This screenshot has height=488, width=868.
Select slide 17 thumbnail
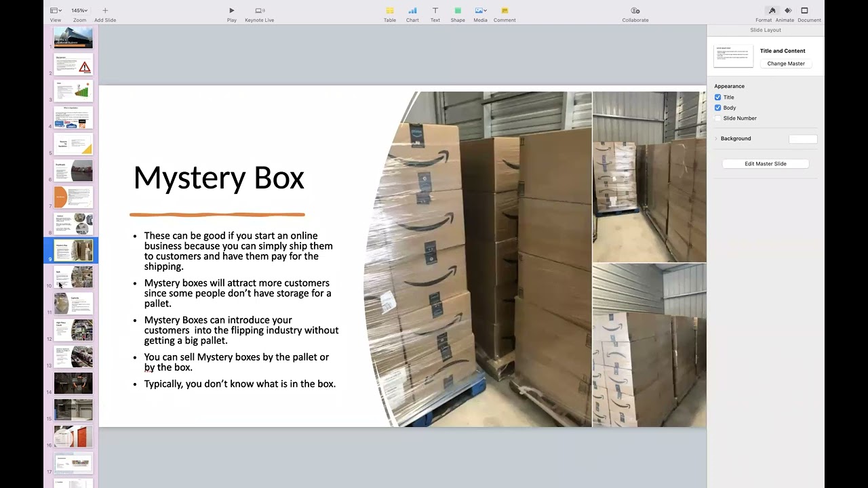(73, 462)
